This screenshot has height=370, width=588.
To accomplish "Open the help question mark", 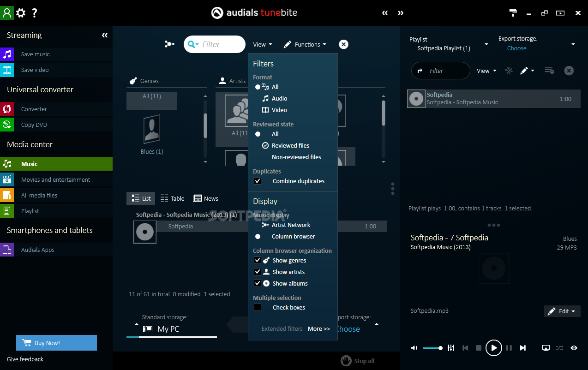I will (35, 13).
